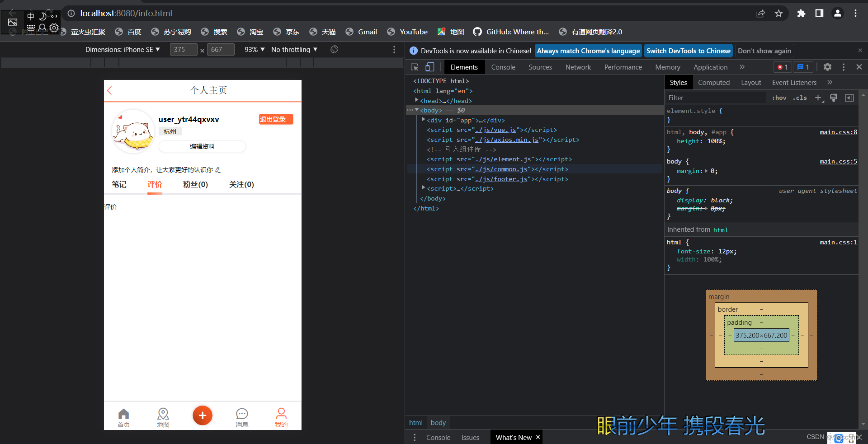Click the 退出登录 logout button

(x=276, y=119)
